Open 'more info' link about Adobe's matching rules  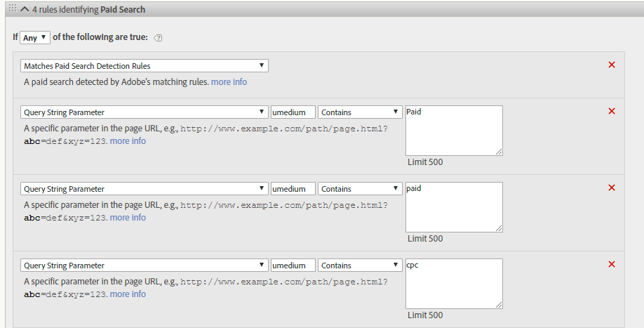pyautogui.click(x=229, y=82)
